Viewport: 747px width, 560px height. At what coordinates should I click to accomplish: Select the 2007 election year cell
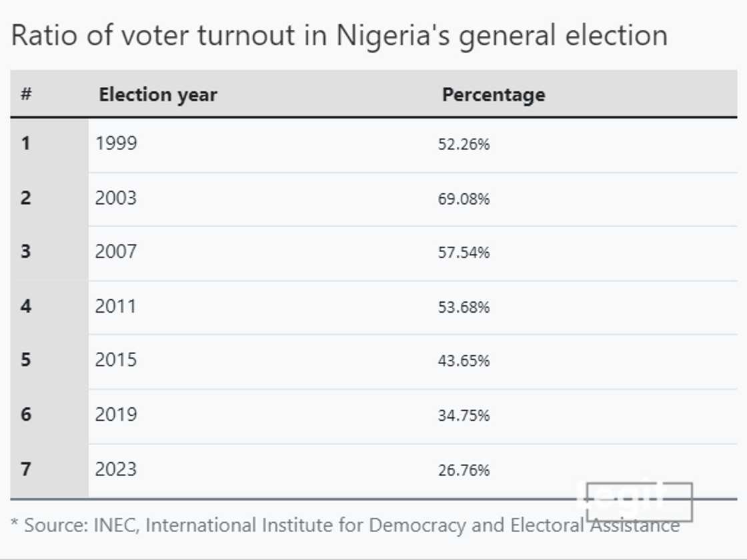pos(116,251)
